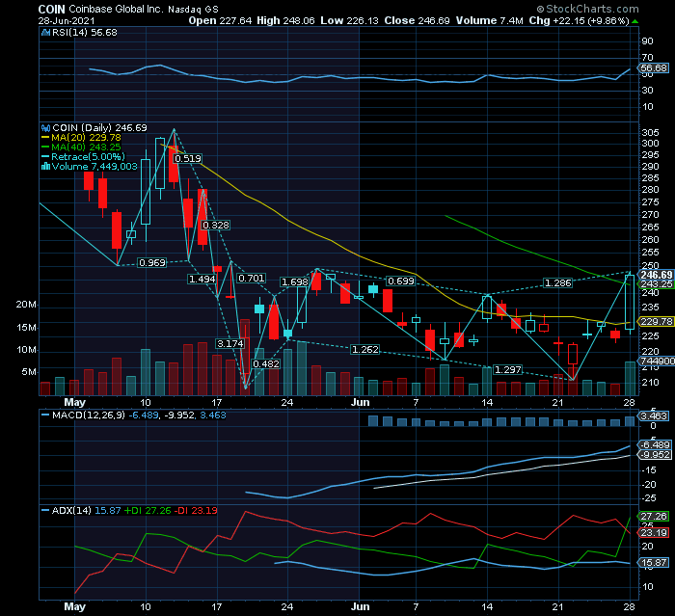Click the 1.262 retracement label
This screenshot has height=616, width=675.
coord(365,350)
